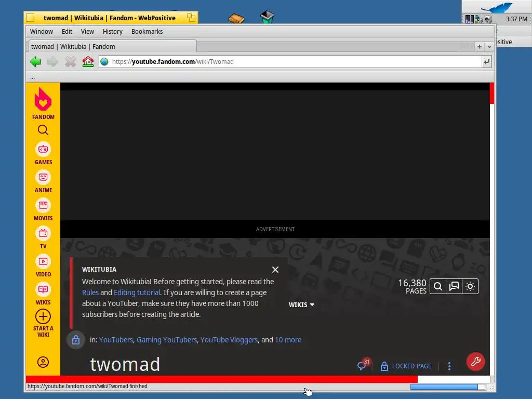The image size is (532, 399).
Task: Open the Anime section icon
Action: tap(43, 177)
